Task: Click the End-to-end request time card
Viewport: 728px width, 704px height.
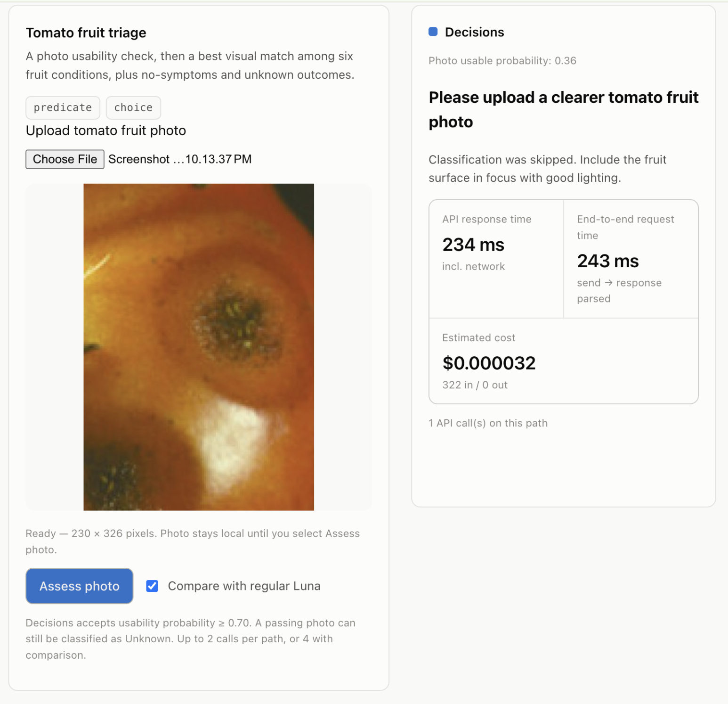Action: 631,259
